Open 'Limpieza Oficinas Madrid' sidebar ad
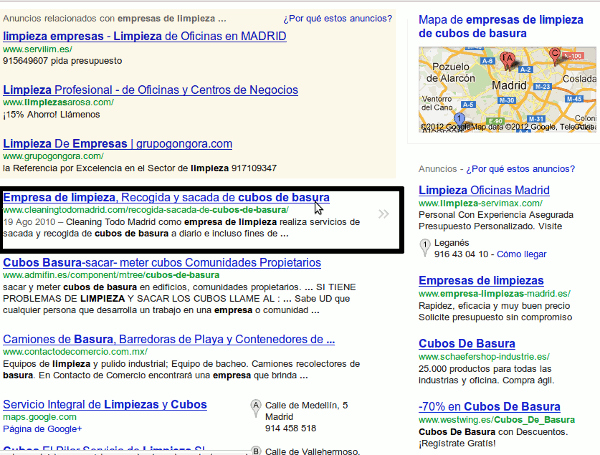This screenshot has width=600, height=455. 484,190
